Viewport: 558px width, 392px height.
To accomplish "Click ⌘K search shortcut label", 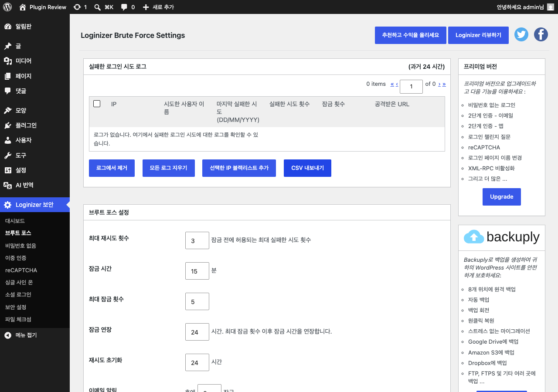I will [x=109, y=7].
